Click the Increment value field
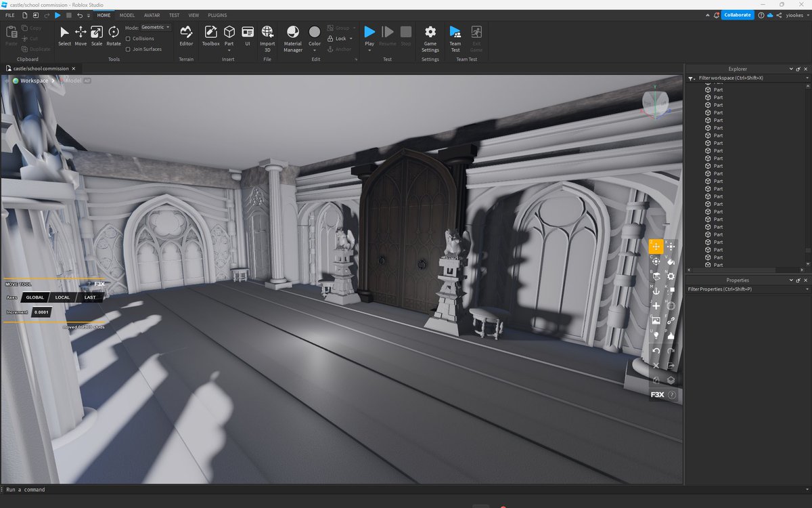The height and width of the screenshot is (508, 812). click(x=42, y=312)
